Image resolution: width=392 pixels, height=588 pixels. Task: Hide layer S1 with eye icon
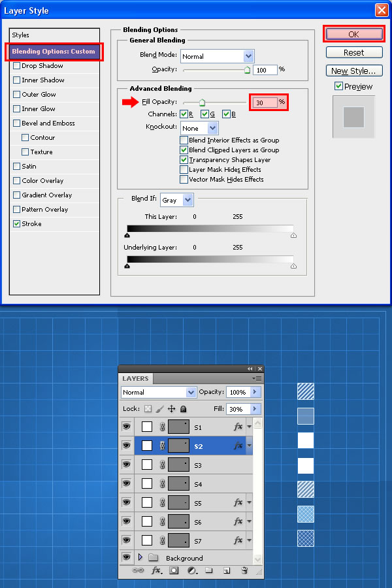pyautogui.click(x=126, y=427)
